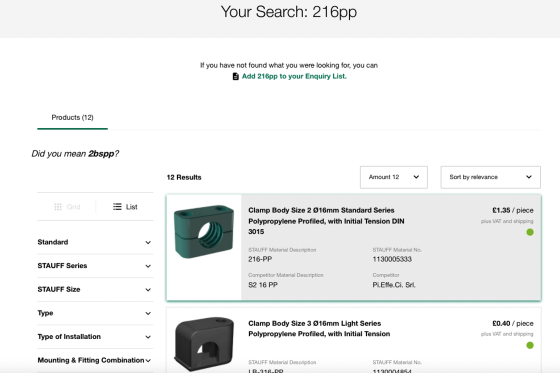Add 216pp to your Enquiry List link
This screenshot has width=560, height=373.
(x=294, y=76)
